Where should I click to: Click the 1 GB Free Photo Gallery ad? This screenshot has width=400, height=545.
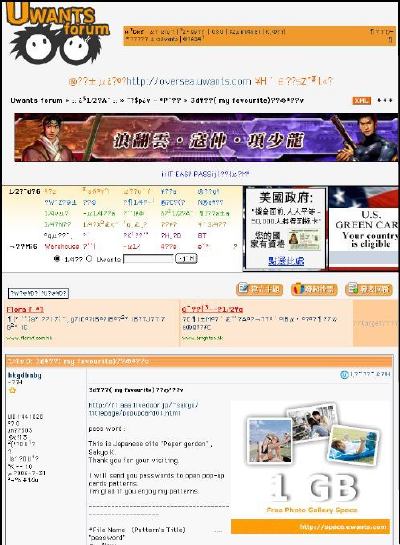point(311,467)
